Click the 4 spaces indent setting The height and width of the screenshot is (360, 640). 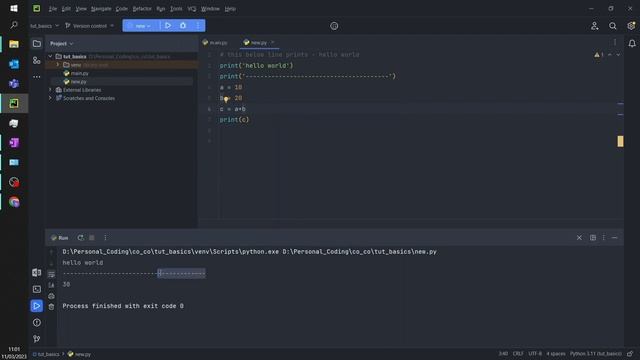pos(556,354)
